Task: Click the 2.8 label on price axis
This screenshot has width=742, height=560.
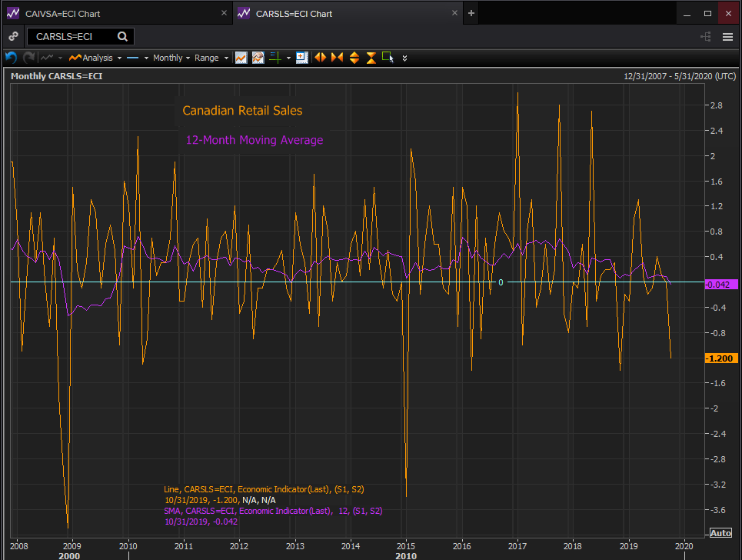Action: point(717,105)
